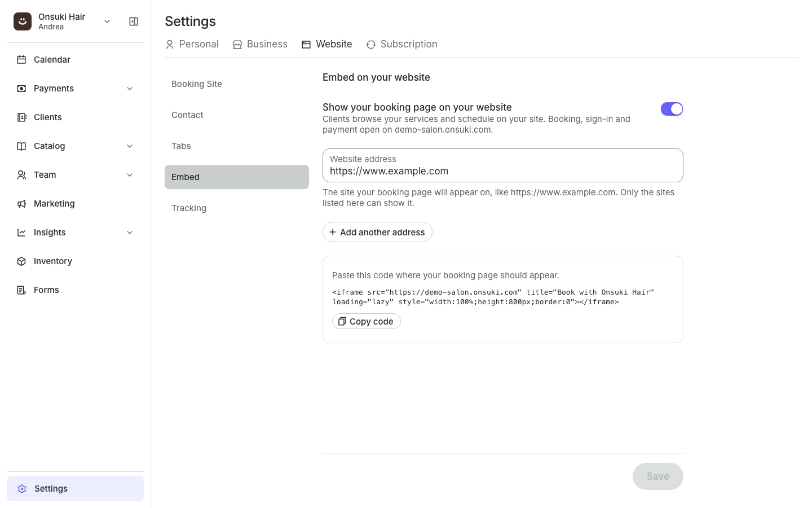
Task: Click the Insights chart icon
Action: click(x=21, y=233)
